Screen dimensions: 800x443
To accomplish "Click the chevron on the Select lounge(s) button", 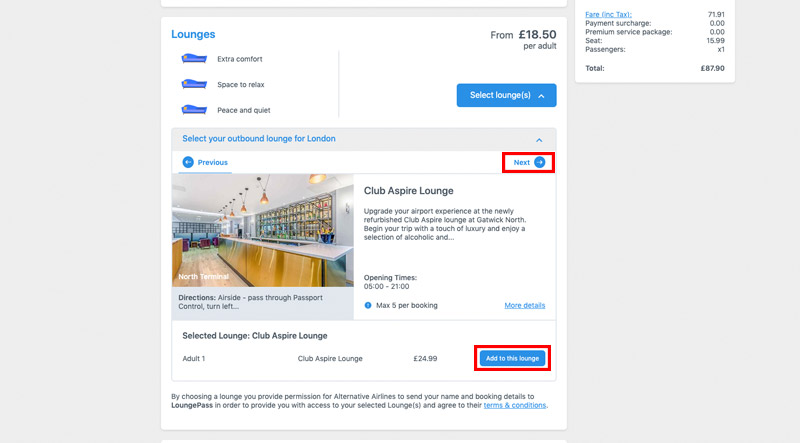I will [x=541, y=96].
